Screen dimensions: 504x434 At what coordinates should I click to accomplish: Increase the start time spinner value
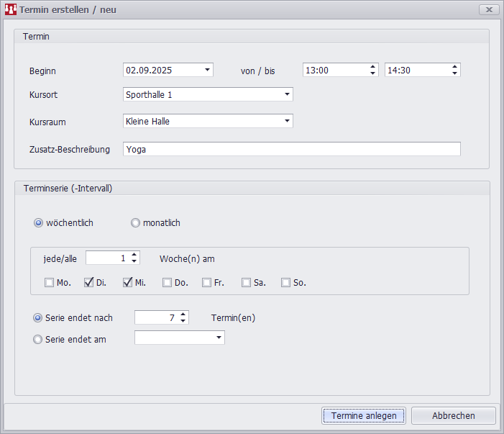tap(372, 67)
